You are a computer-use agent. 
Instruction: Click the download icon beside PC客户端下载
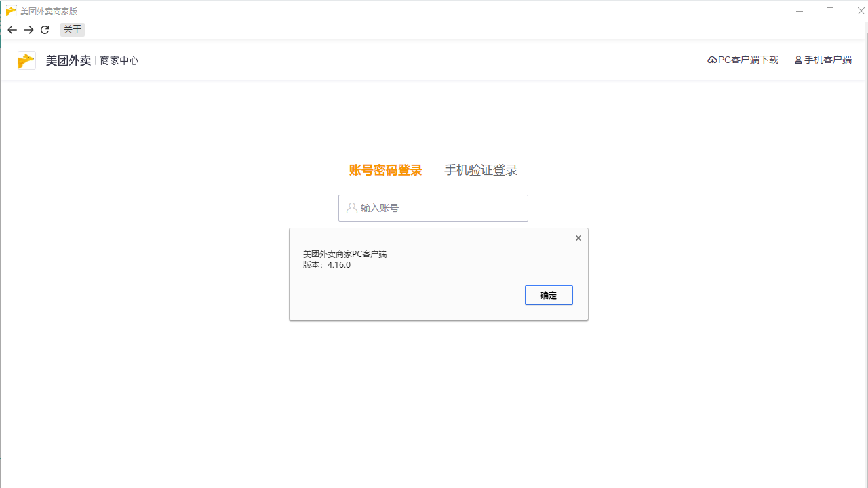[711, 60]
